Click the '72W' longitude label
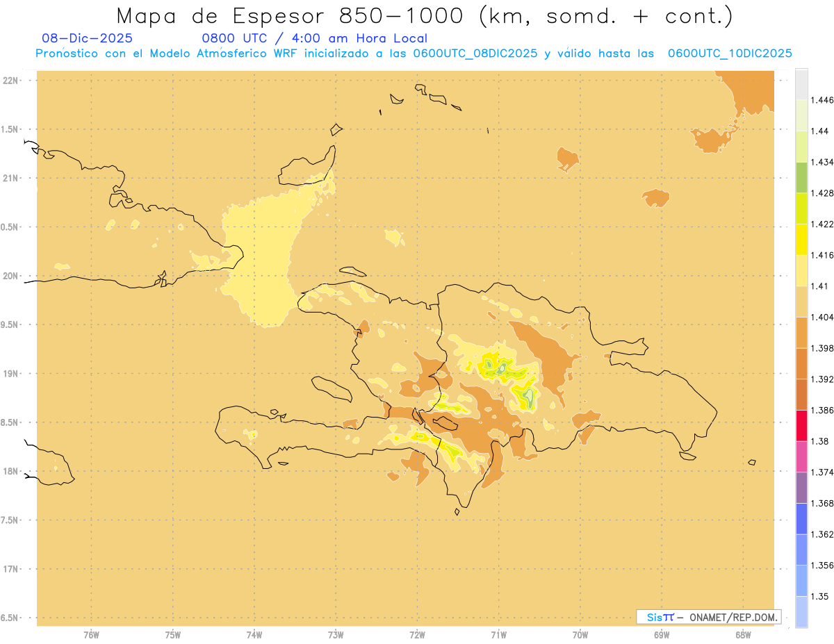Screen dimensions: 834x644 click(x=418, y=635)
